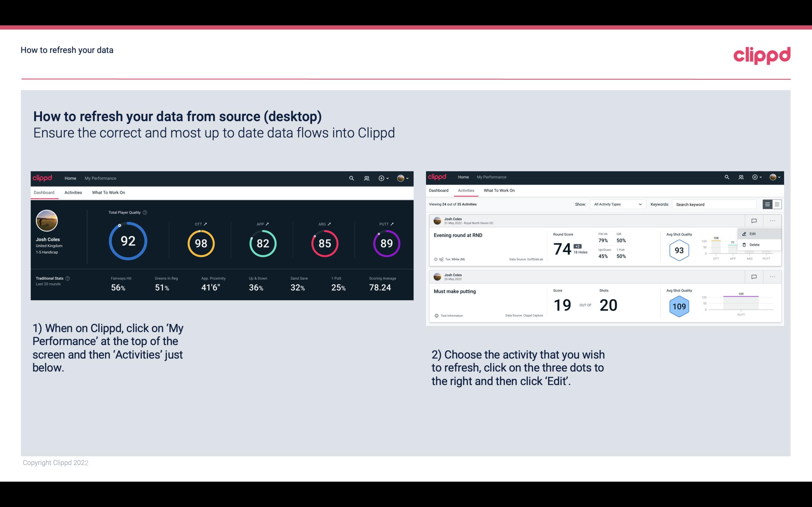Click the list view icon in Activities panel
The height and width of the screenshot is (507, 812).
tap(768, 204)
